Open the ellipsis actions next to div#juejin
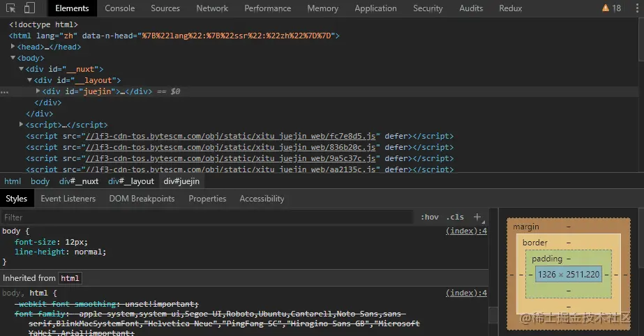 pos(4,92)
